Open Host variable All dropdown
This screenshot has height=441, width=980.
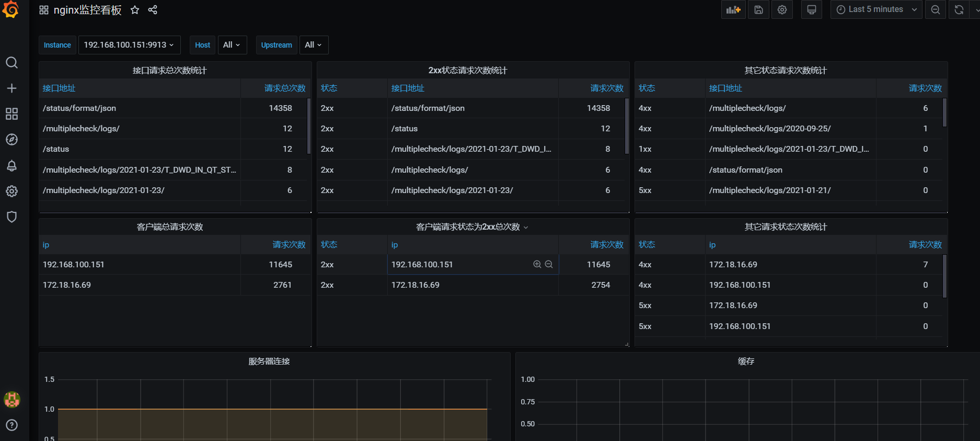coord(232,45)
